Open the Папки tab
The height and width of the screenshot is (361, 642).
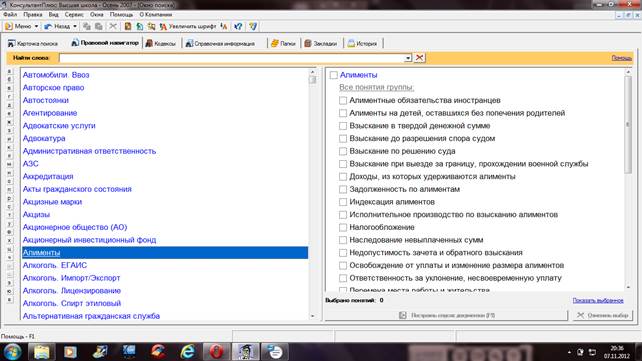(x=283, y=43)
